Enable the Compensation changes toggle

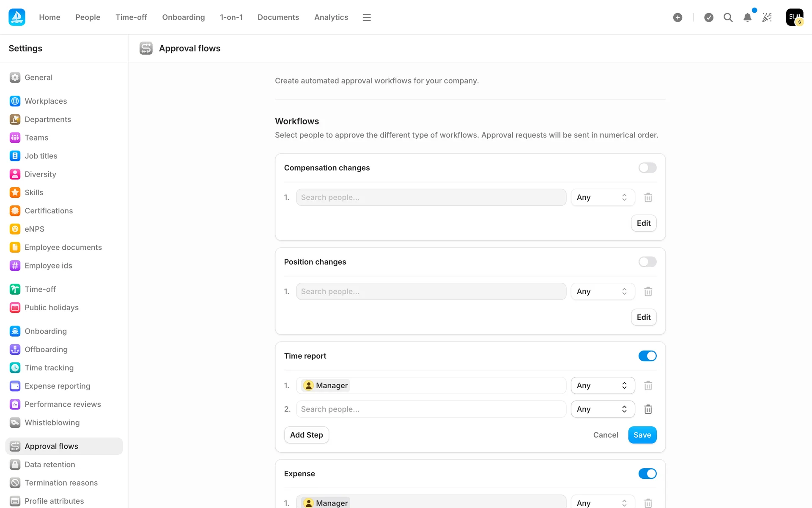point(647,168)
